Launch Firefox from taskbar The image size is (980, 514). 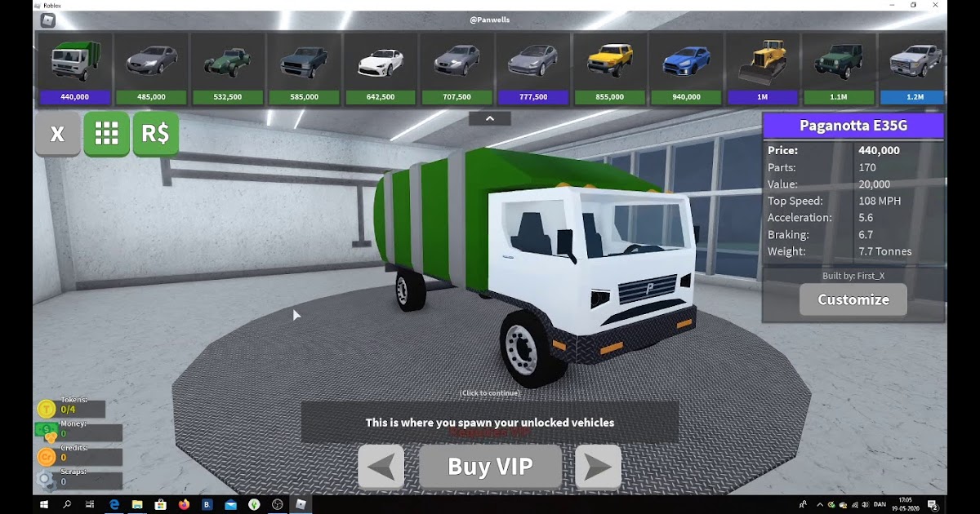click(184, 505)
